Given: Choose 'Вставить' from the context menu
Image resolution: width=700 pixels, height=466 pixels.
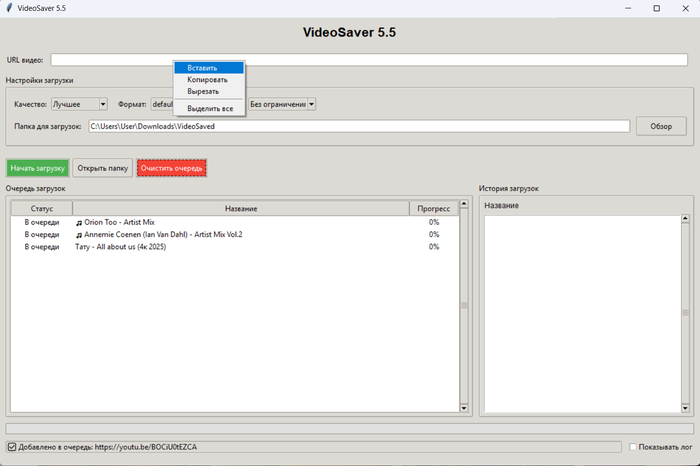Looking at the screenshot, I should click(x=202, y=68).
